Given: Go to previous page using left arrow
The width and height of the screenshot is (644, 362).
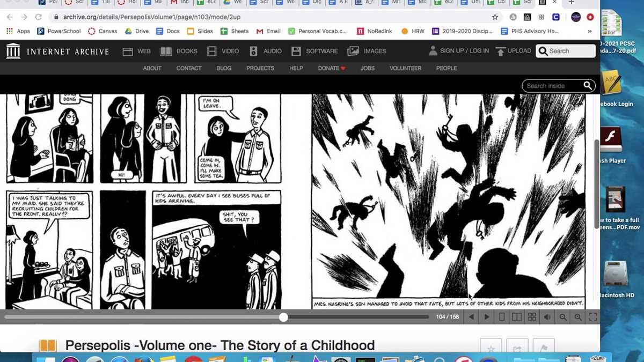Looking at the screenshot, I should [x=471, y=317].
